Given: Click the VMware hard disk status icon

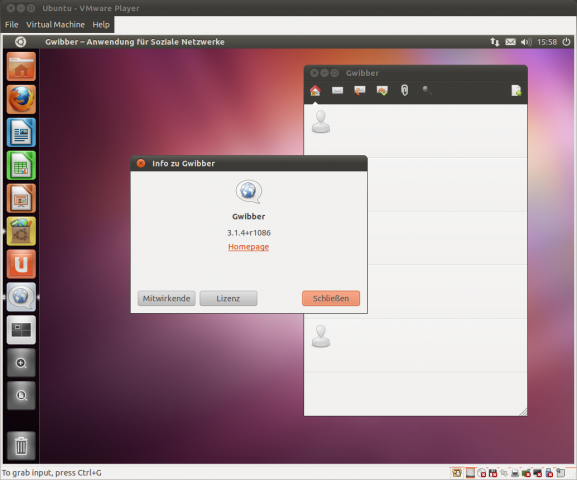Looking at the screenshot, I should [x=470, y=473].
